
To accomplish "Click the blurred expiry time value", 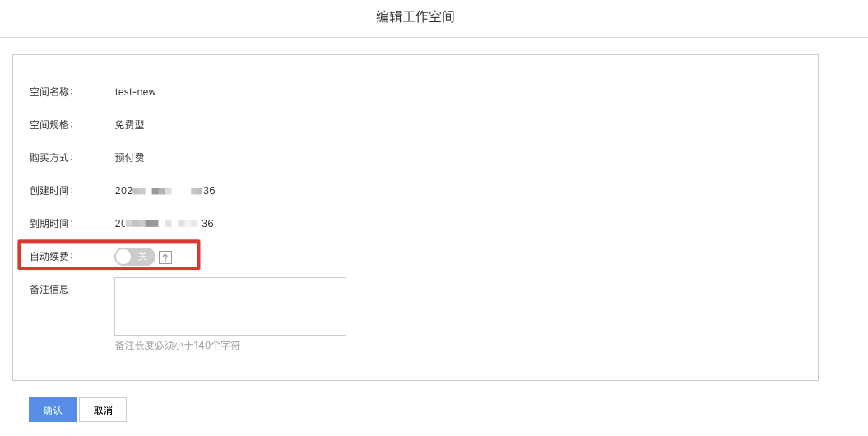I will click(165, 224).
